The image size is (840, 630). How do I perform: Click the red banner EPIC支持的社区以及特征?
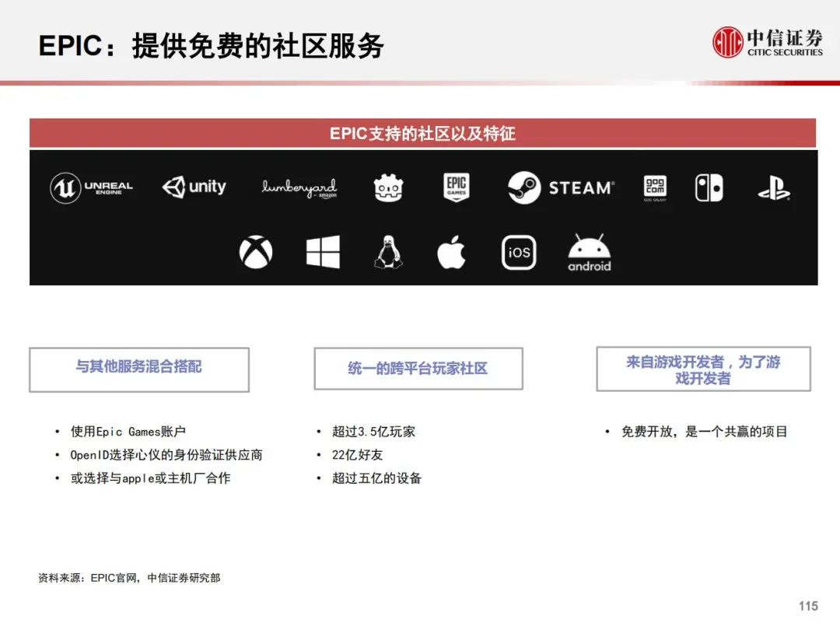422,133
